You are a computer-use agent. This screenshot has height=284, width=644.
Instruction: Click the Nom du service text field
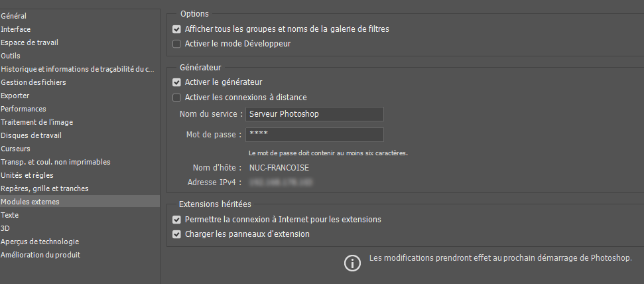314,114
